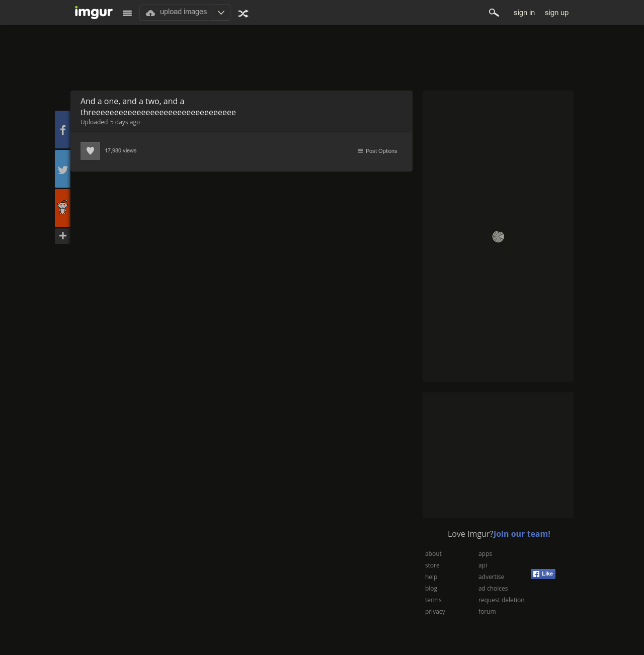
Task: Click the upload images button
Action: 176,13
